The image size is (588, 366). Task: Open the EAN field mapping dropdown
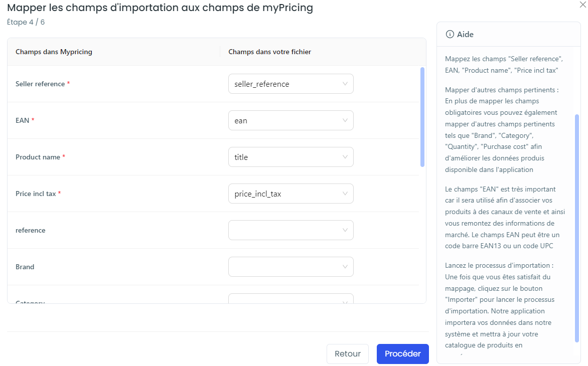pyautogui.click(x=290, y=121)
